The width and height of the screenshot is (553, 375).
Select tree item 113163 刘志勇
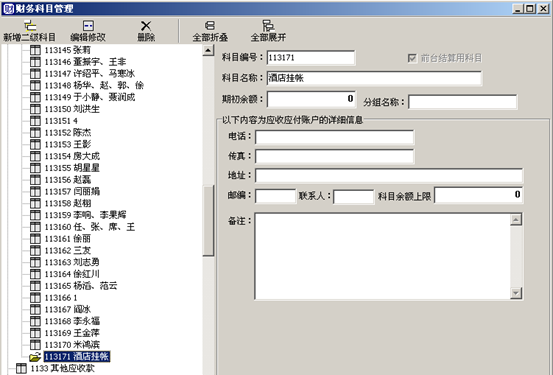72,262
